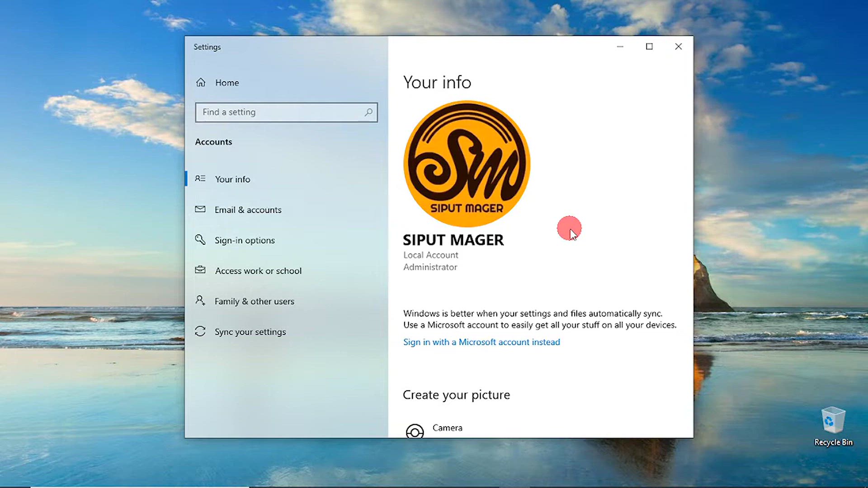The image size is (868, 488).
Task: Click the search magnifier in Find a setting
Action: coord(368,112)
